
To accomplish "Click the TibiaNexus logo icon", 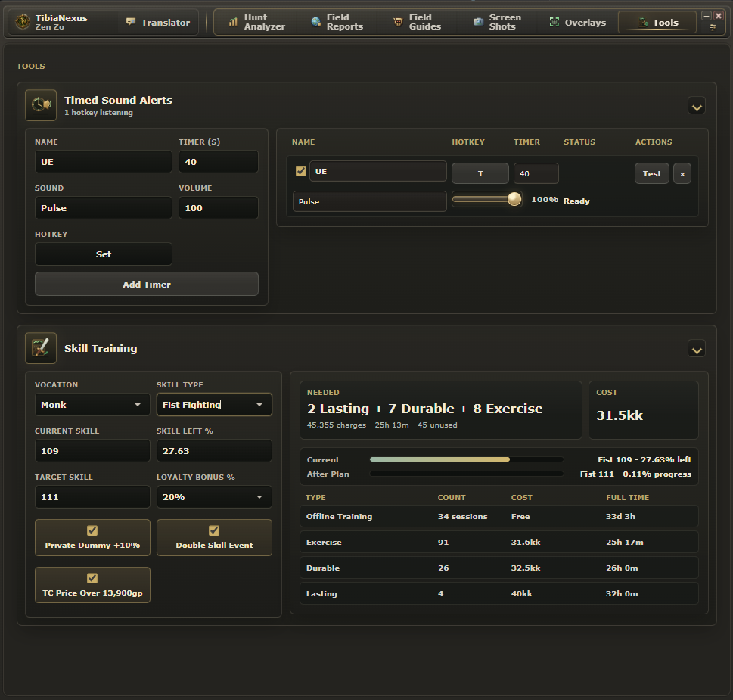I will pyautogui.click(x=23, y=22).
